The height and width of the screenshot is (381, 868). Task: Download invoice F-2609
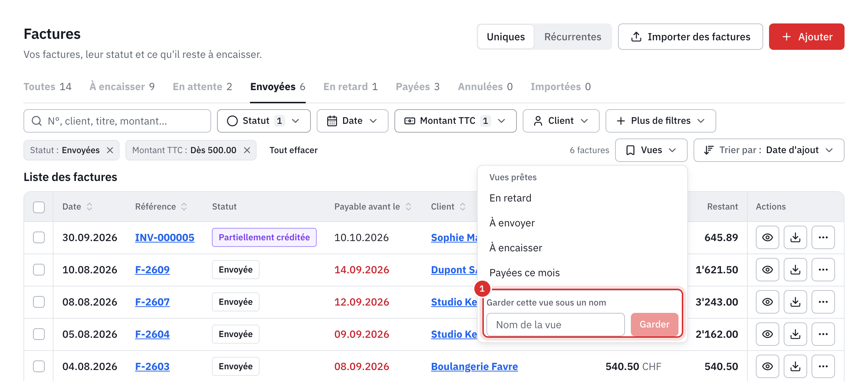pyautogui.click(x=795, y=270)
